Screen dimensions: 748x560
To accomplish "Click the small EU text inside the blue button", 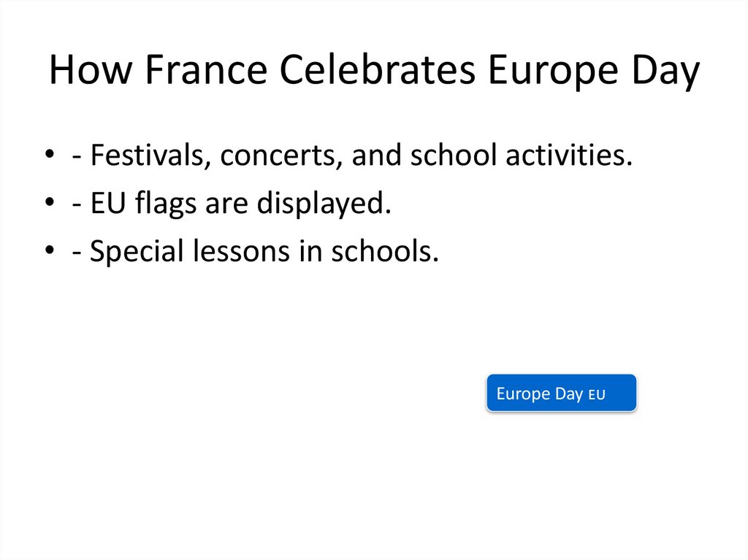I will point(597,395).
